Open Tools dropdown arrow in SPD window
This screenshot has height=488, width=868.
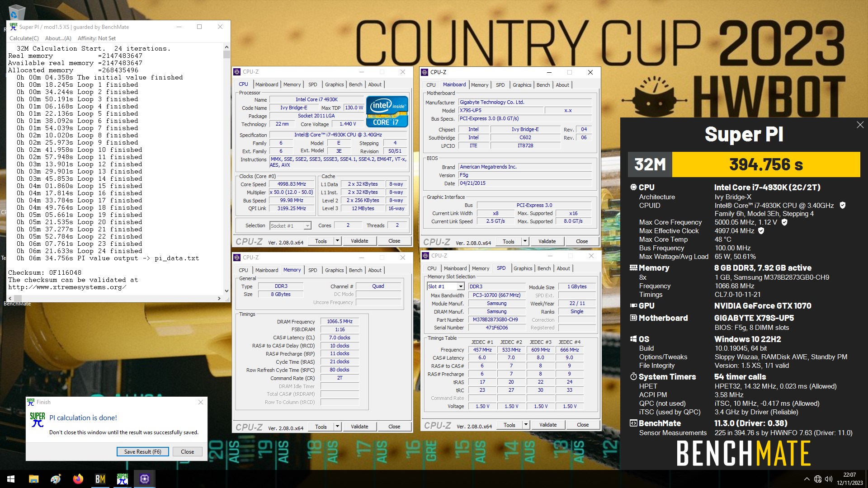click(x=526, y=425)
